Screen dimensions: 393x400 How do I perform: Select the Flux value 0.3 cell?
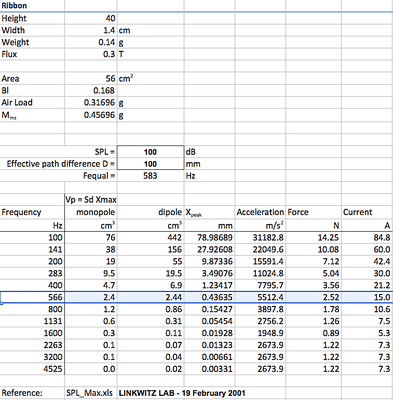point(91,54)
